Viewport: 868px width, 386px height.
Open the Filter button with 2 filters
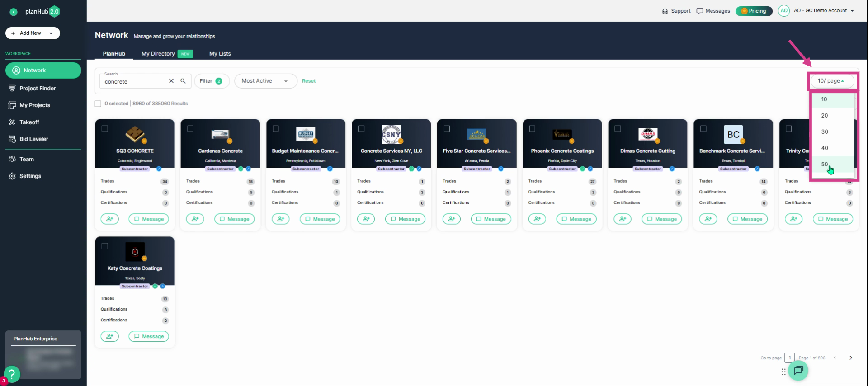pos(212,81)
